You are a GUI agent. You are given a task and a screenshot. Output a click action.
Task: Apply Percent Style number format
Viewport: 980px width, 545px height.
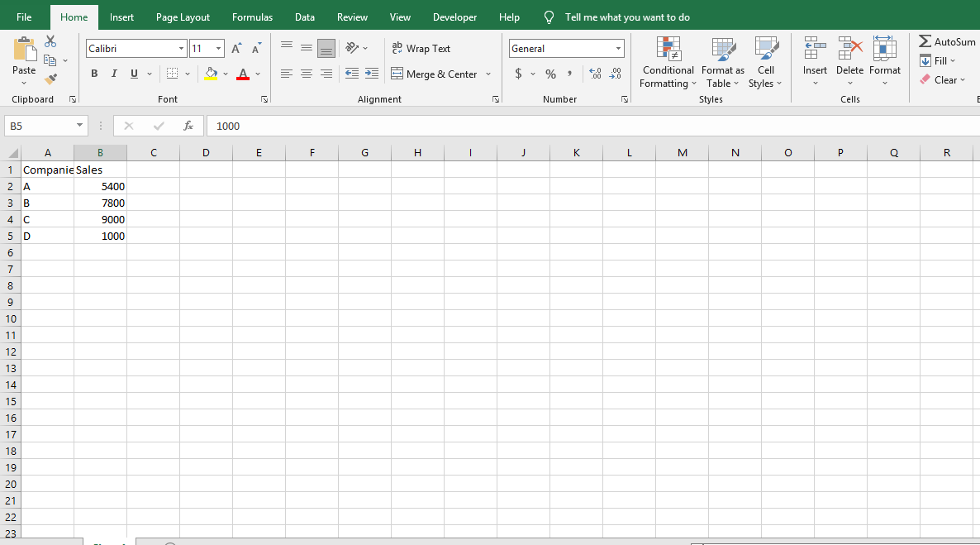pos(550,74)
